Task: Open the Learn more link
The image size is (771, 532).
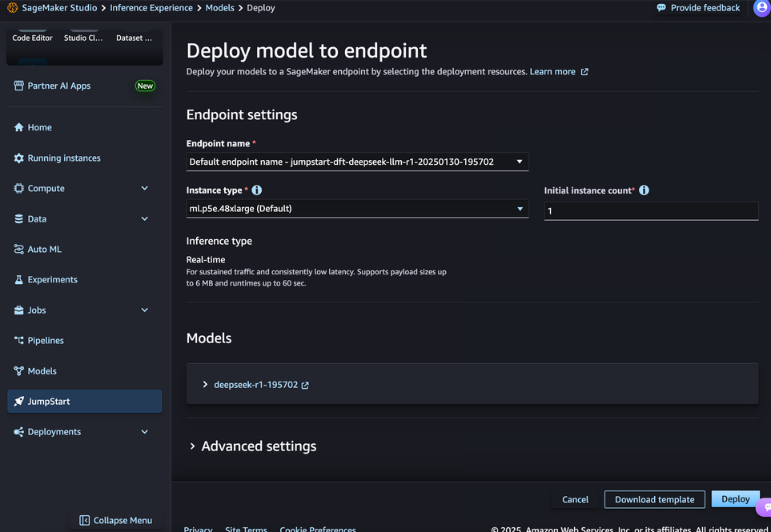Action: pos(552,72)
